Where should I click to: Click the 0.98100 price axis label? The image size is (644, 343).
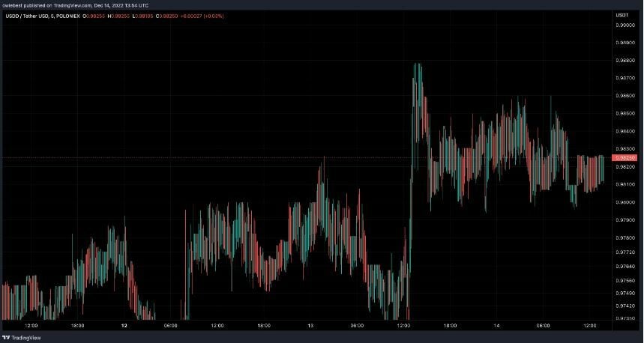click(625, 184)
